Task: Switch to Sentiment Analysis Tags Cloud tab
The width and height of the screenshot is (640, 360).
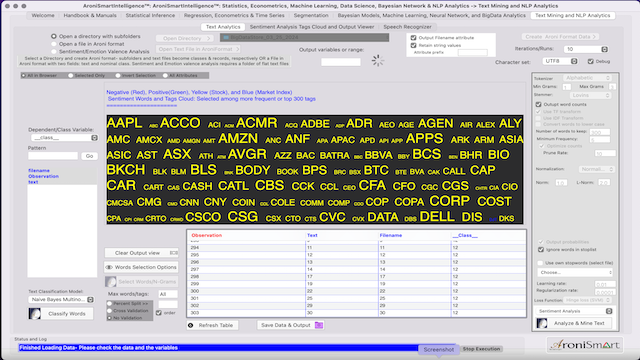Action: [x=312, y=27]
